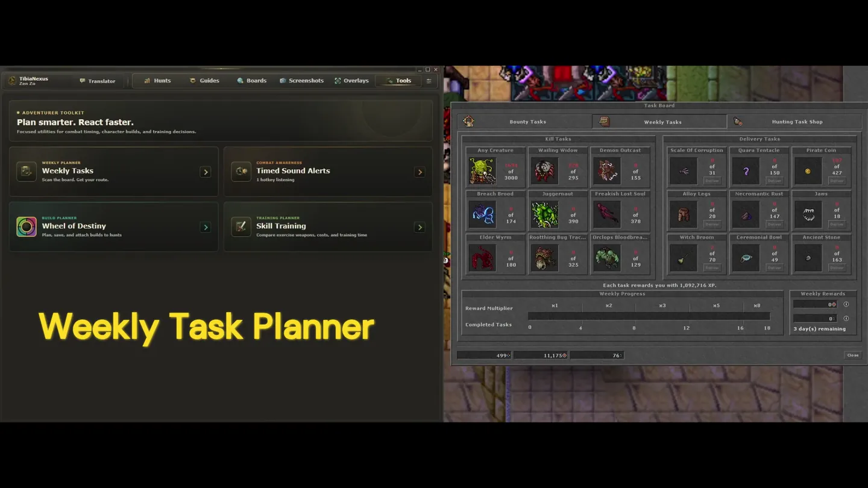Click the Pirate Coin item image

(808, 171)
